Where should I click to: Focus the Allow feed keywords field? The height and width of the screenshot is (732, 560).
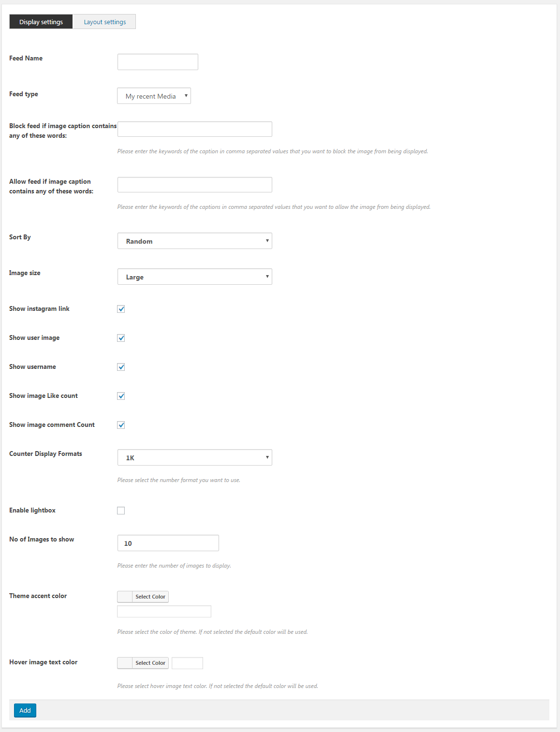click(x=194, y=185)
